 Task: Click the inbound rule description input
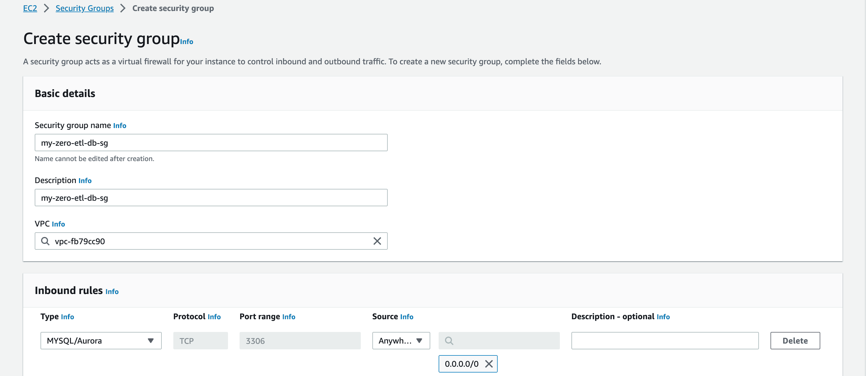[665, 341]
